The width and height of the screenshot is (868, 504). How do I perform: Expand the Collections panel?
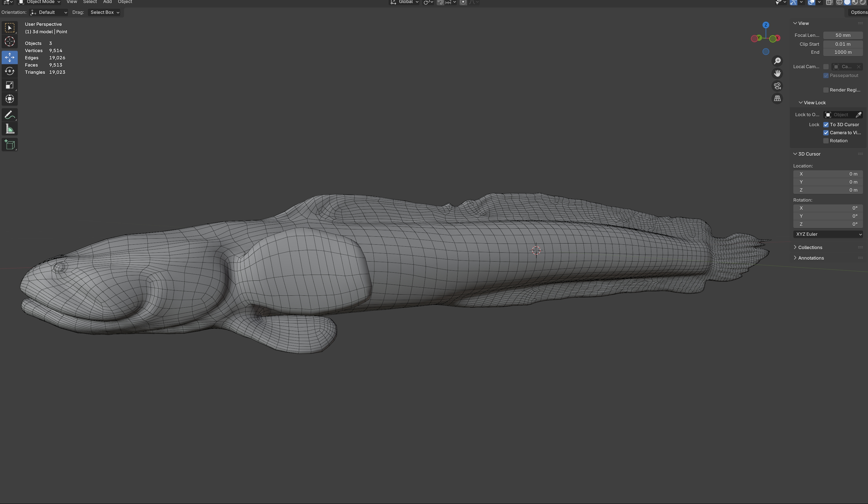point(810,247)
